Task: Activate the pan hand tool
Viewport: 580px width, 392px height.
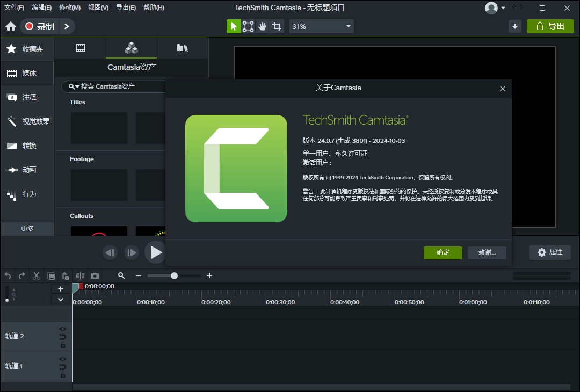Action: click(x=262, y=26)
